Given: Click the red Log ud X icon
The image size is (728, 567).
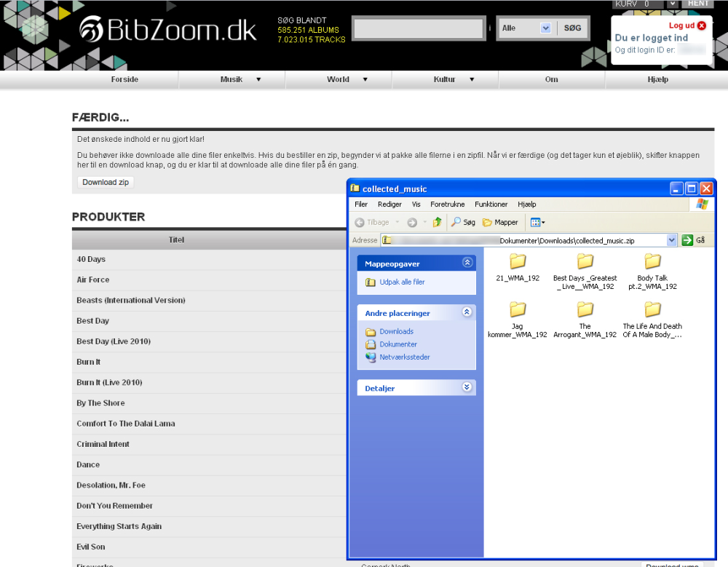Looking at the screenshot, I should click(702, 25).
